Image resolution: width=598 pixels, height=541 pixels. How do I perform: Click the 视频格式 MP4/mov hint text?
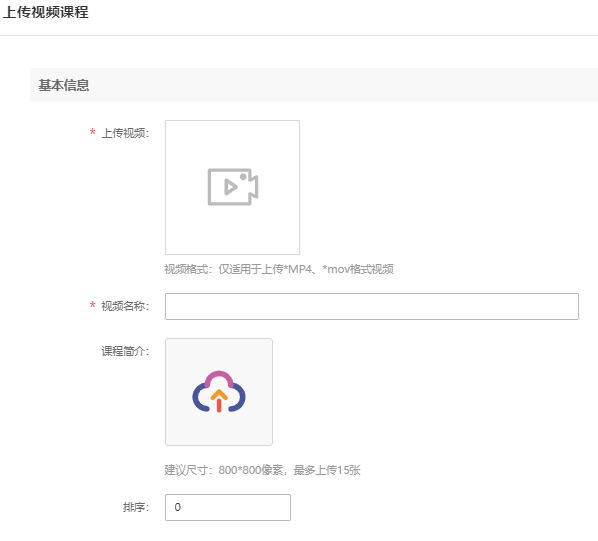[279, 269]
